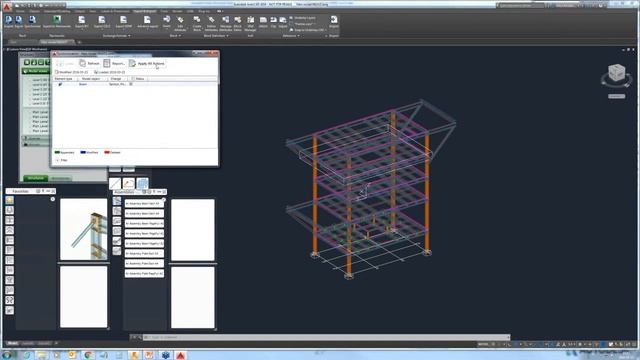Image resolution: width=640 pixels, height=360 pixels.
Task: Open the coordinate system dropdown below ViewCube
Action: 616,96
